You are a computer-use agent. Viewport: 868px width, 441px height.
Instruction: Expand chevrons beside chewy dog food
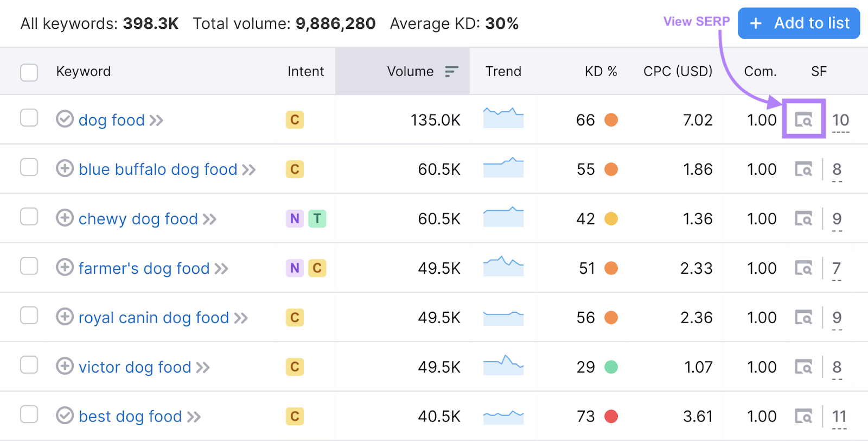(x=209, y=219)
